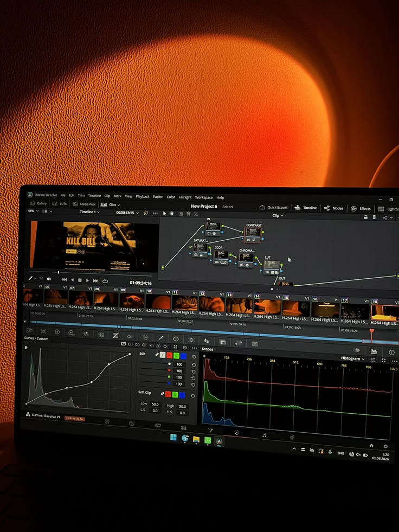Toggle loop playback
Viewport: 399px width, 532px height.
tap(105, 281)
